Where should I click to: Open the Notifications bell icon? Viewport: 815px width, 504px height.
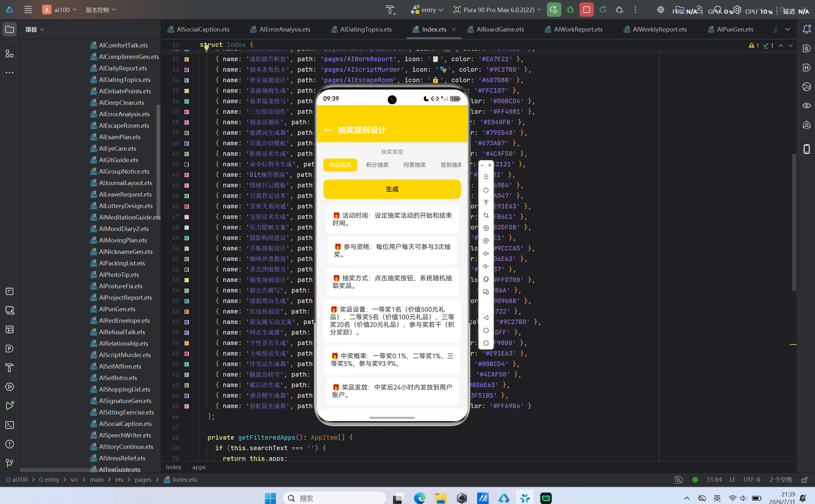tap(806, 29)
